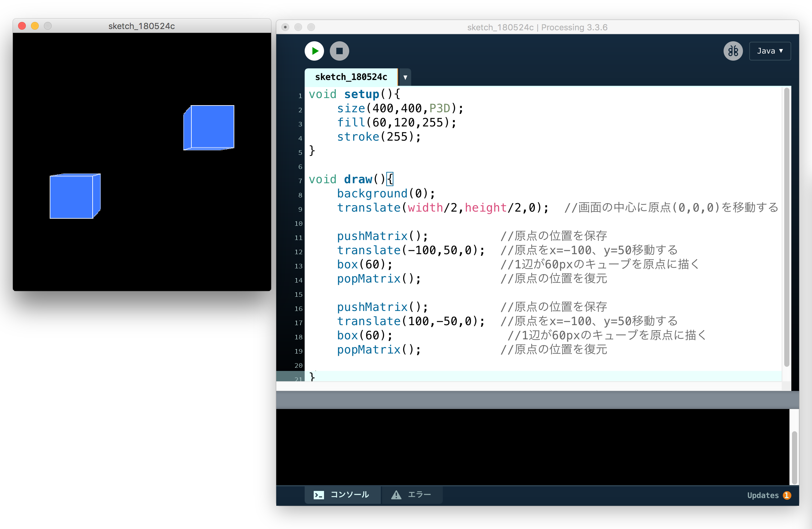Stop the running sketch
812x529 pixels.
pyautogui.click(x=339, y=51)
